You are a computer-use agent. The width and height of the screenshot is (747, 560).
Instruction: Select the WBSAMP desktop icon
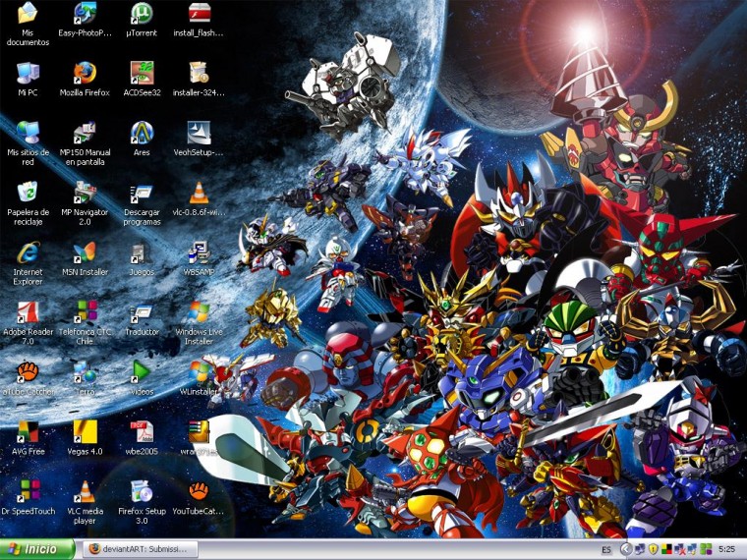(200, 252)
